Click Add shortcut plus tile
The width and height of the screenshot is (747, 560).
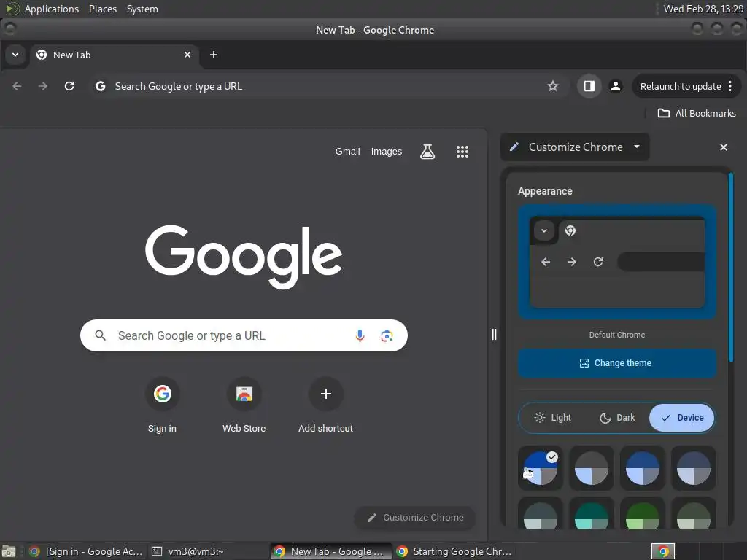[326, 405]
